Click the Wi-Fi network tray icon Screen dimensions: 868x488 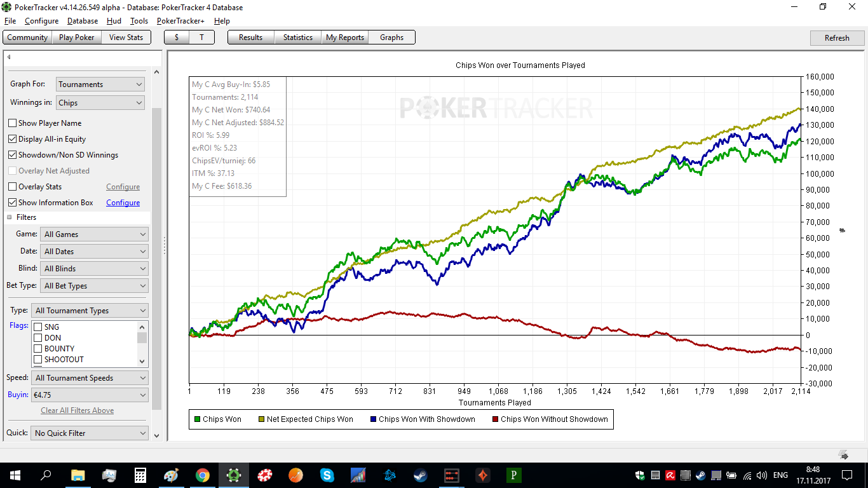coord(747,475)
